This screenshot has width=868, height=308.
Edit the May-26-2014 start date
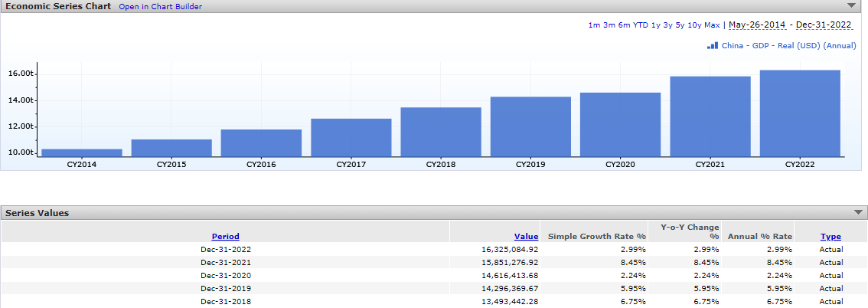point(757,25)
